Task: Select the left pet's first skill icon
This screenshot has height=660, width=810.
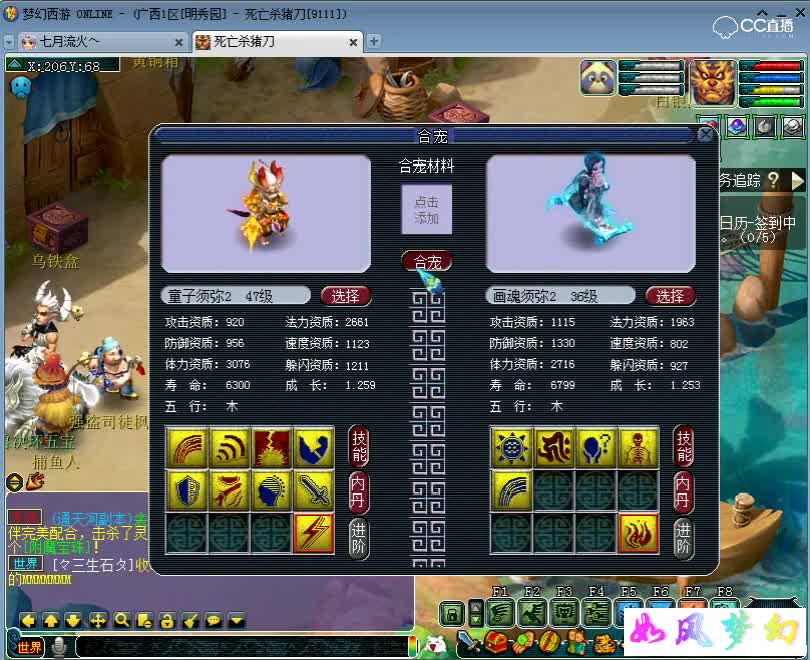Action: click(187, 447)
